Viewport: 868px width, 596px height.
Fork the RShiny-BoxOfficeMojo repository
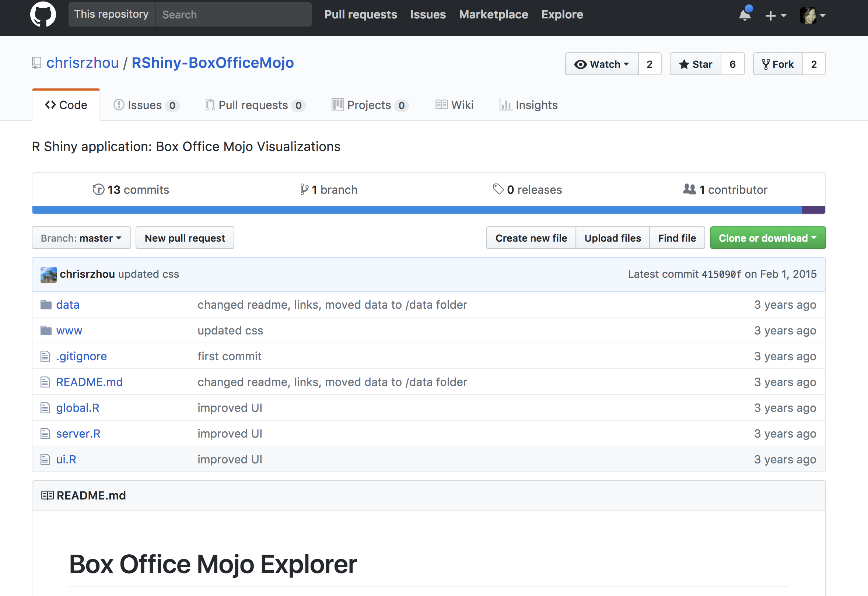coord(778,64)
